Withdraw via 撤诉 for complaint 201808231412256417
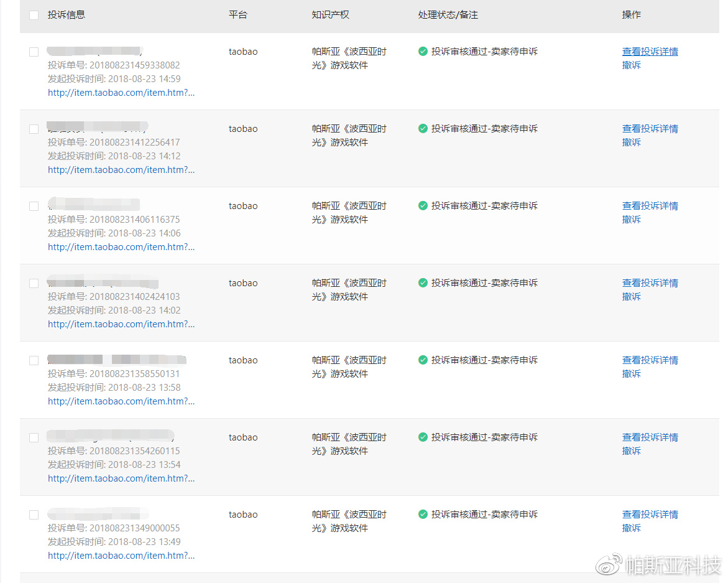Image resolution: width=728 pixels, height=583 pixels. click(x=632, y=142)
